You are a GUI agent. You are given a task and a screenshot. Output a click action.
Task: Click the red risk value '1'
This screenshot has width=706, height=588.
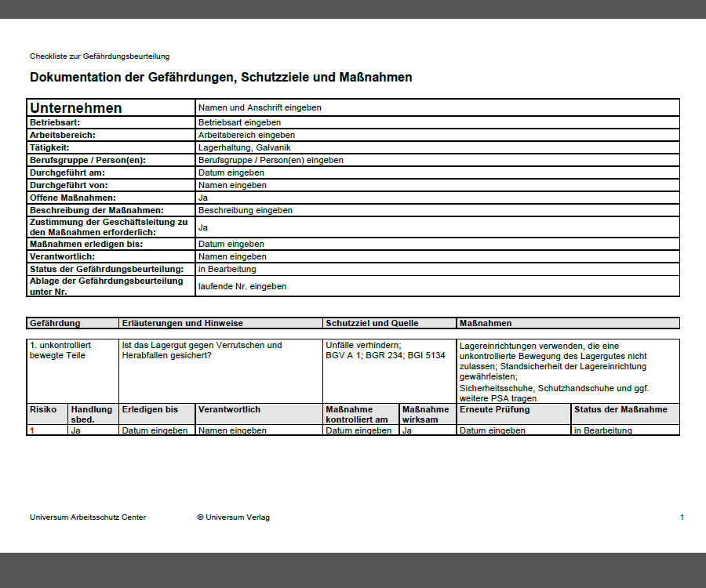coord(32,430)
